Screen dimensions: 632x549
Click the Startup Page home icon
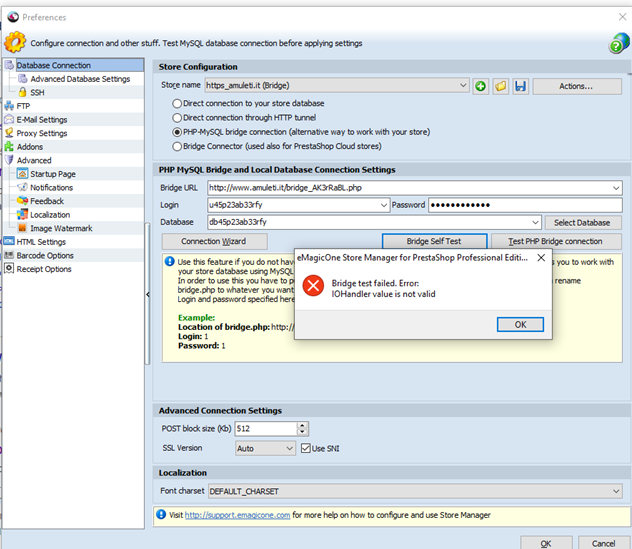coord(23,174)
